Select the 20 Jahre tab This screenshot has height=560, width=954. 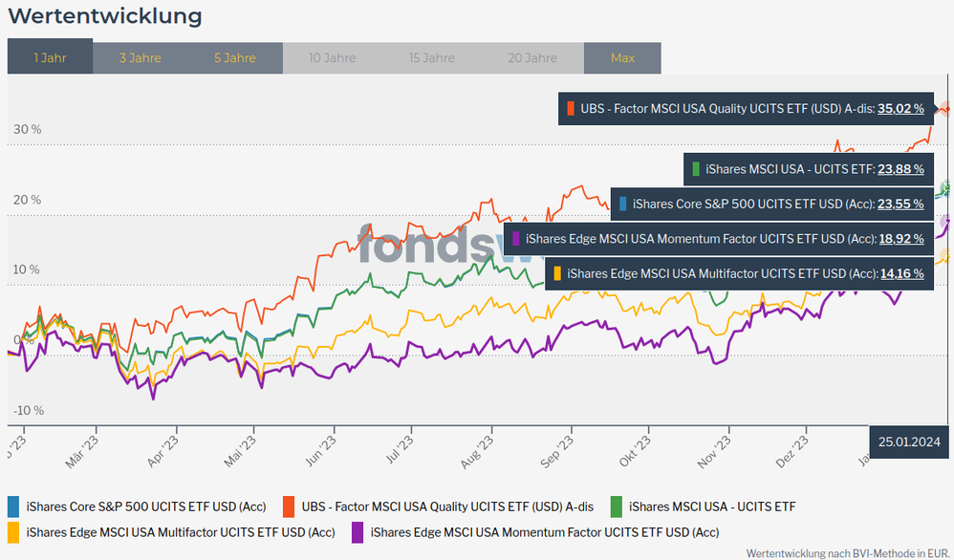532,57
